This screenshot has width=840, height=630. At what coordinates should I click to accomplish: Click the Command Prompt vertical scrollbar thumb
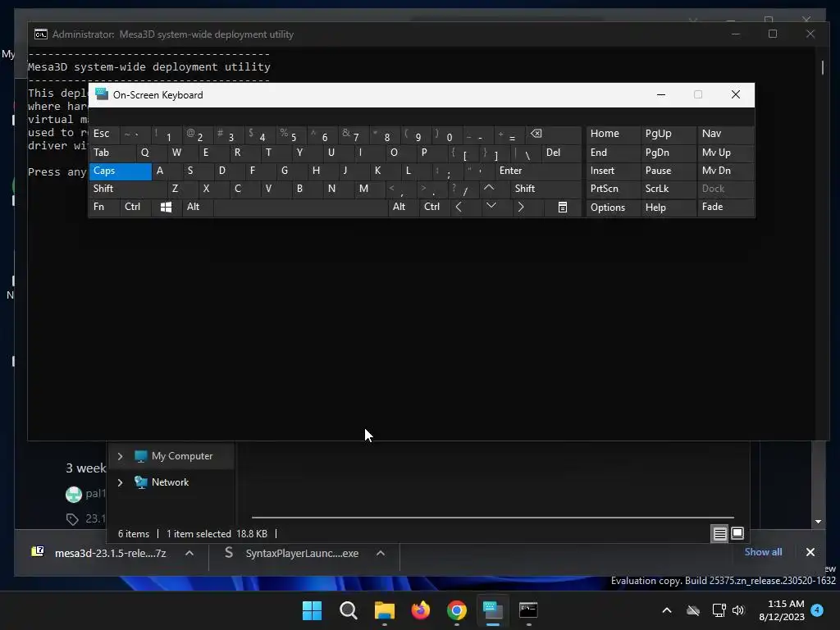822,67
